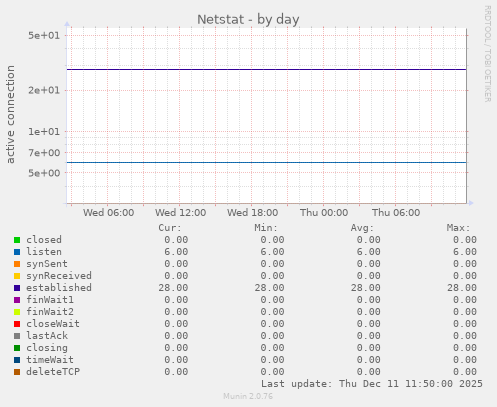This screenshot has width=497, height=407.
Task: Click the blue listen legend swatch
Action: pos(17,252)
